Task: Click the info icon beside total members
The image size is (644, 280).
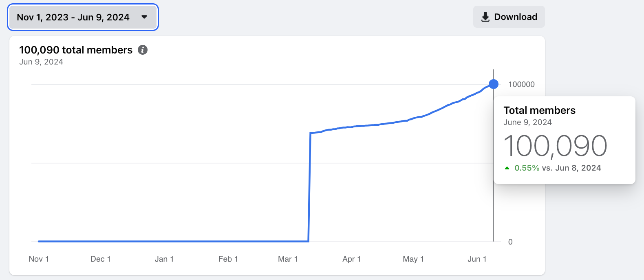Action: pyautogui.click(x=143, y=50)
